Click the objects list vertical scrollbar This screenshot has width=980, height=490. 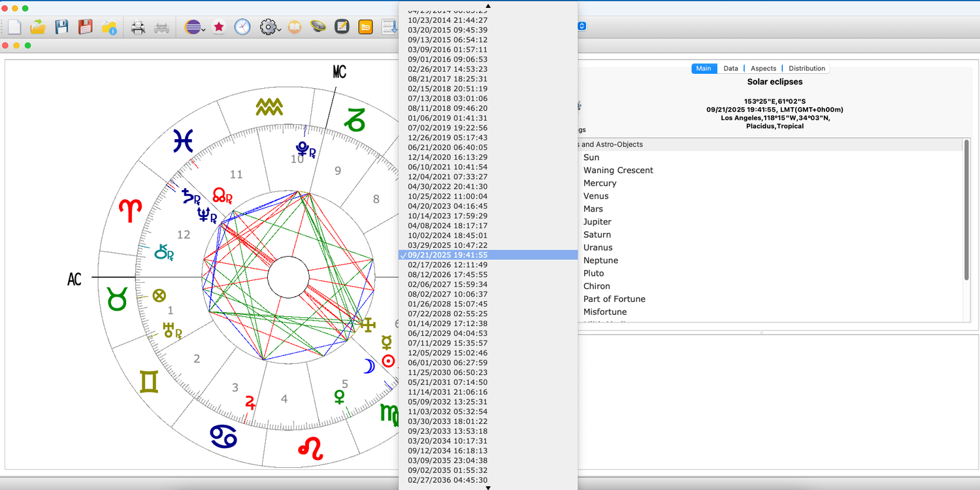[x=966, y=209]
